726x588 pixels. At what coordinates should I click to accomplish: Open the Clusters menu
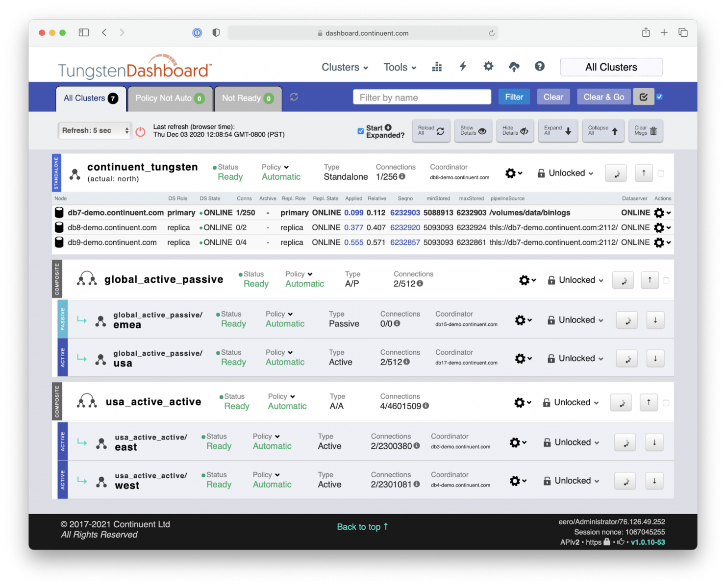(345, 67)
